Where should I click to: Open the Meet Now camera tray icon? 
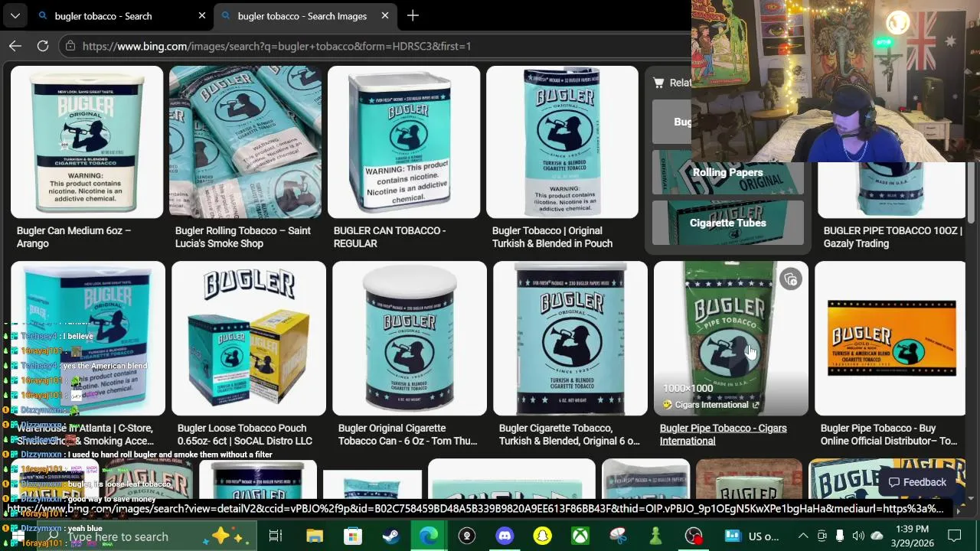click(822, 536)
